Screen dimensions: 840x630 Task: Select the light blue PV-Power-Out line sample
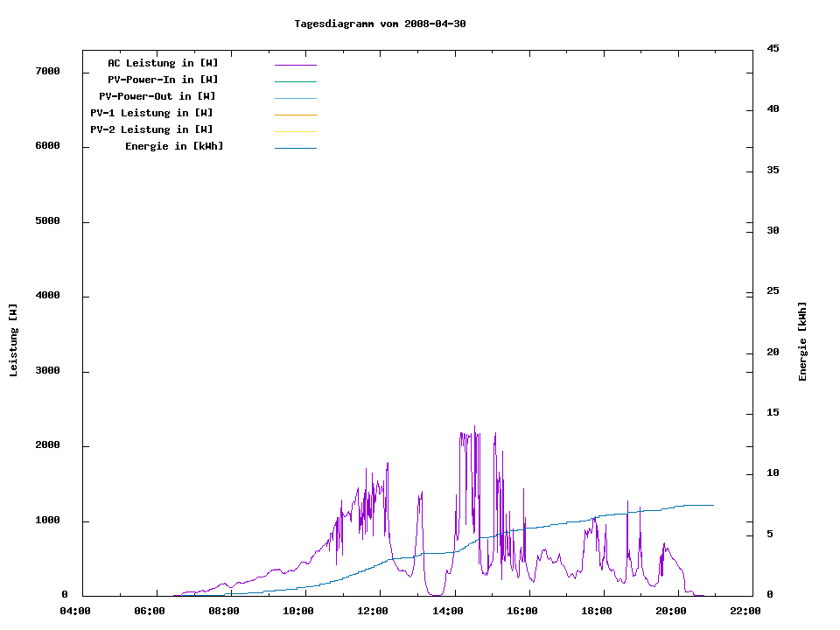coord(295,98)
